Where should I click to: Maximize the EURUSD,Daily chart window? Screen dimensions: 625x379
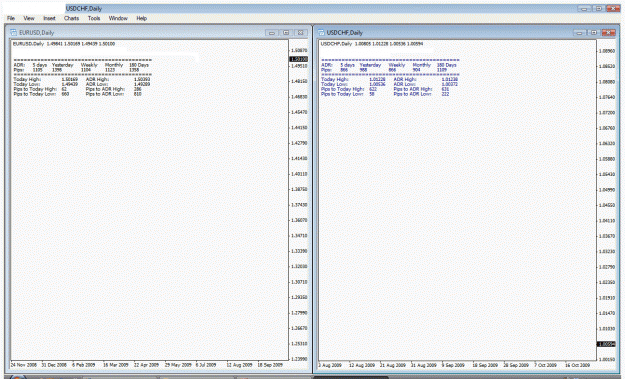[286, 33]
